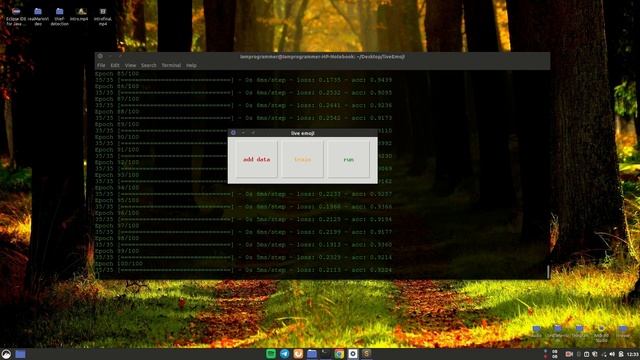The height and width of the screenshot is (360, 640).
Task: Open the orange app icon in taskbar
Action: click(x=298, y=354)
